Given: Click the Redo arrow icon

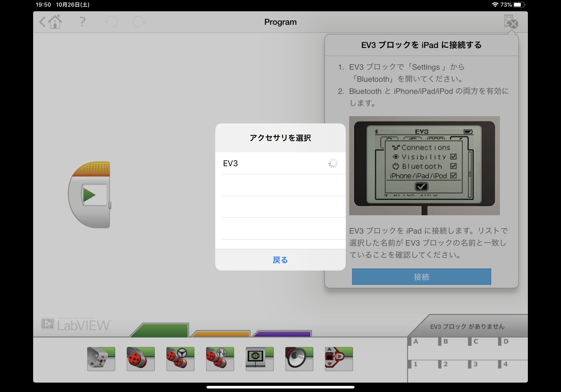Looking at the screenshot, I should (140, 22).
